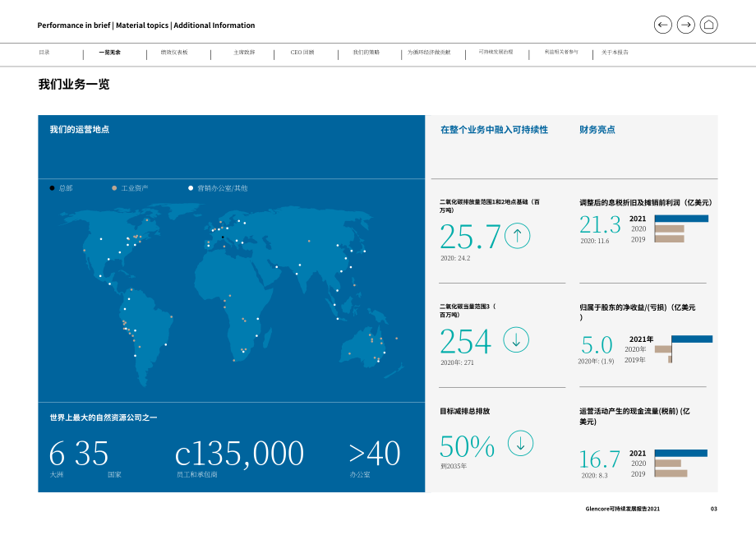756x535 pixels.
Task: Click the Glencore可持续发展报告2021 footer text
Action: [x=622, y=509]
